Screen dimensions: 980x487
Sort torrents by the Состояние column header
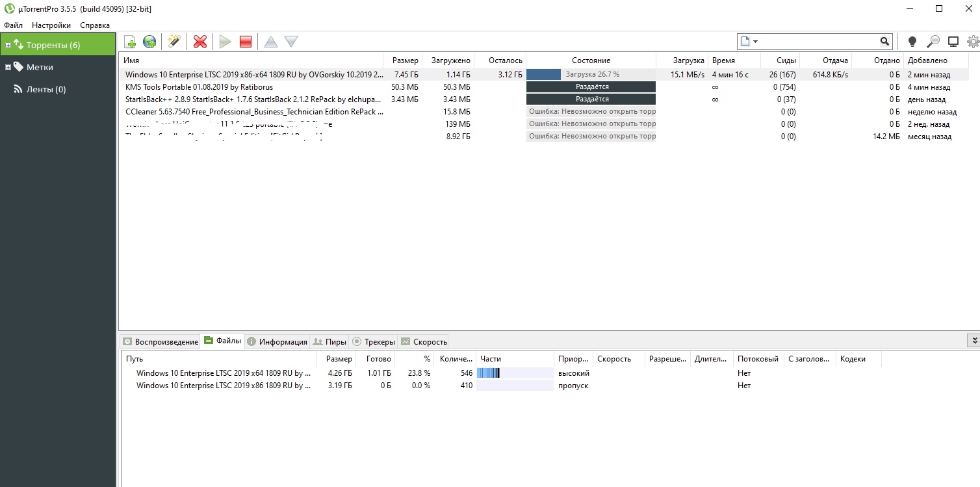coord(591,60)
